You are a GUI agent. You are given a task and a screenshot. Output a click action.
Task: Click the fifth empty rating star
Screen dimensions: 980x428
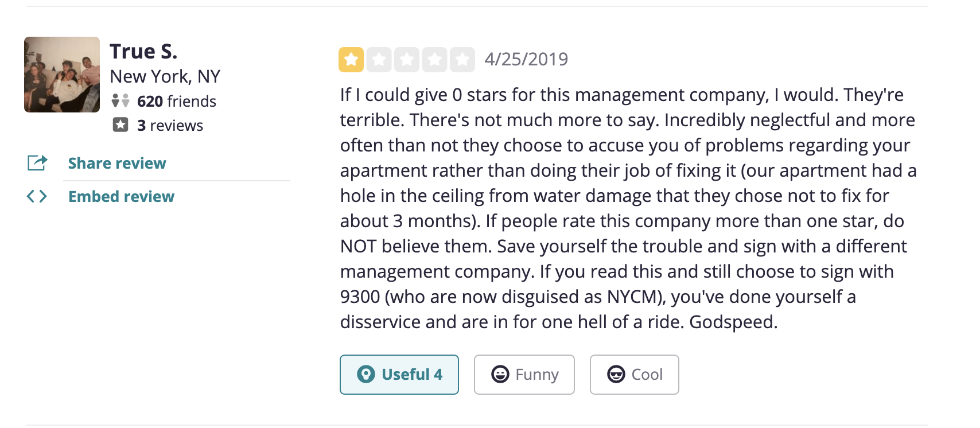(462, 60)
